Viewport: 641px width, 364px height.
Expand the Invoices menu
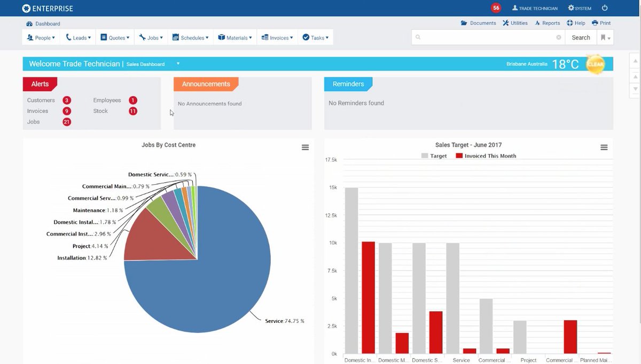pyautogui.click(x=277, y=37)
